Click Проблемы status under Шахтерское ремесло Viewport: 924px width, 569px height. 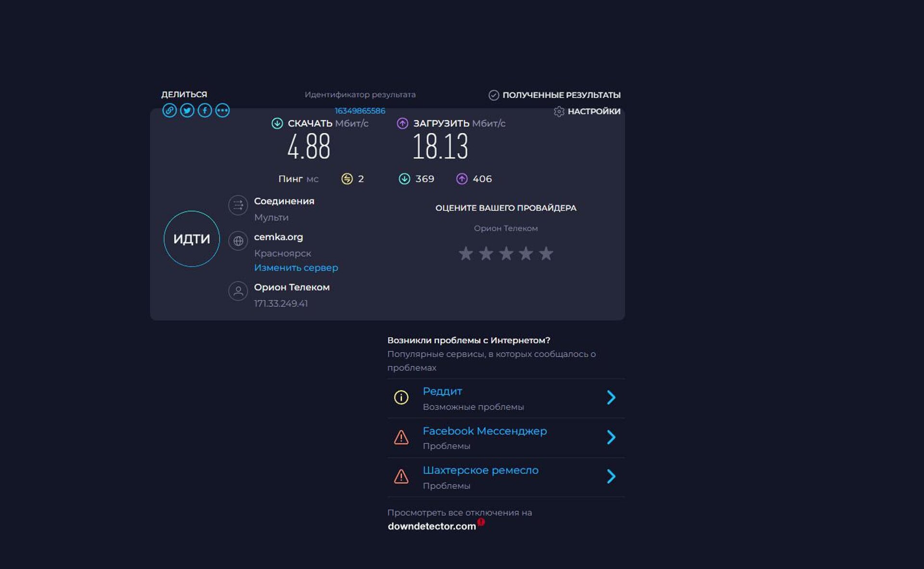click(x=446, y=486)
